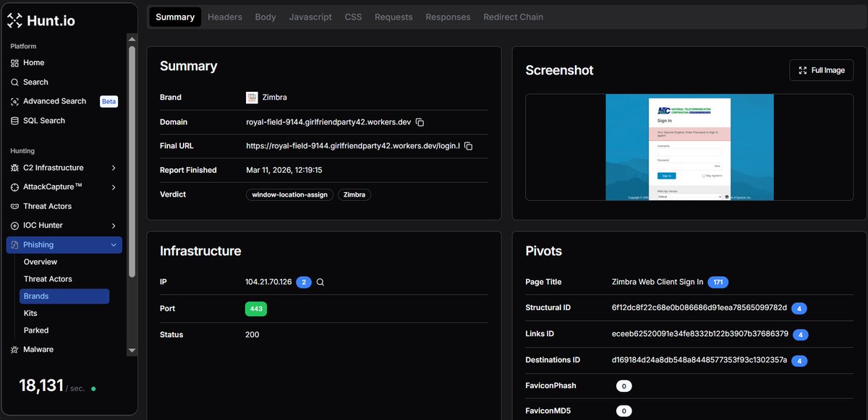868x420 pixels.
Task: Switch to the Headers tab
Action: tap(225, 17)
